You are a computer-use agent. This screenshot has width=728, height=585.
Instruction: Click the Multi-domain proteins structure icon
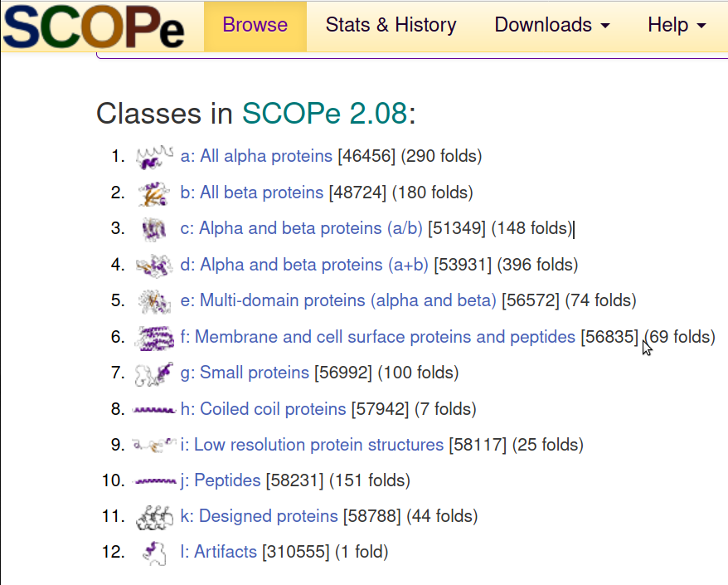(154, 301)
